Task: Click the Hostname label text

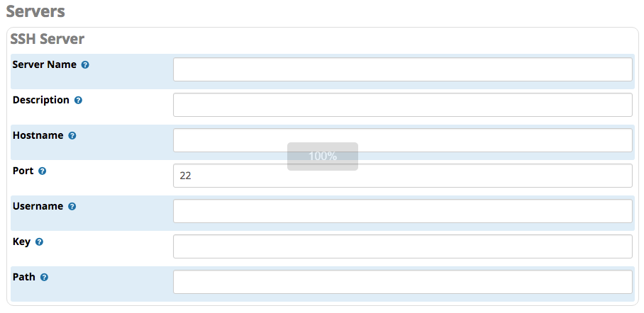Action: point(38,135)
